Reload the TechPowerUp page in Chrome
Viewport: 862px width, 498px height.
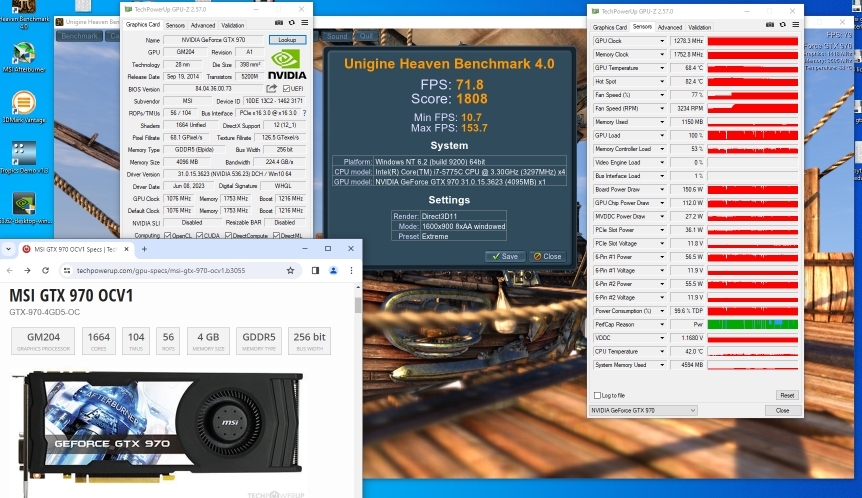(46, 270)
